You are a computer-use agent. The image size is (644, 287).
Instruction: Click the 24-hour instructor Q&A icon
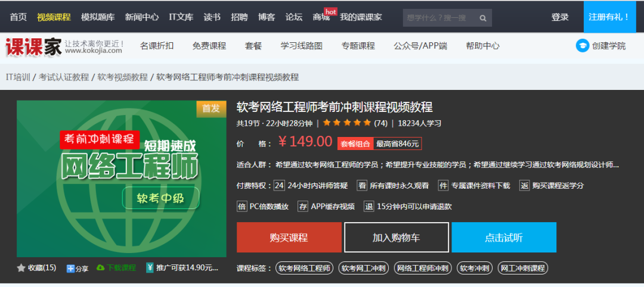279,185
